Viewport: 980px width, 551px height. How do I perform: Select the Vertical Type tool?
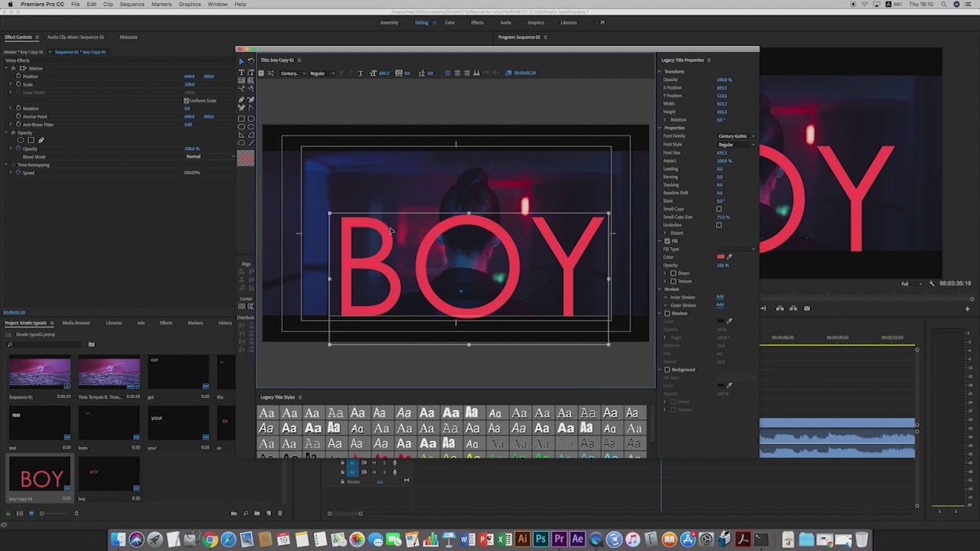coord(251,73)
